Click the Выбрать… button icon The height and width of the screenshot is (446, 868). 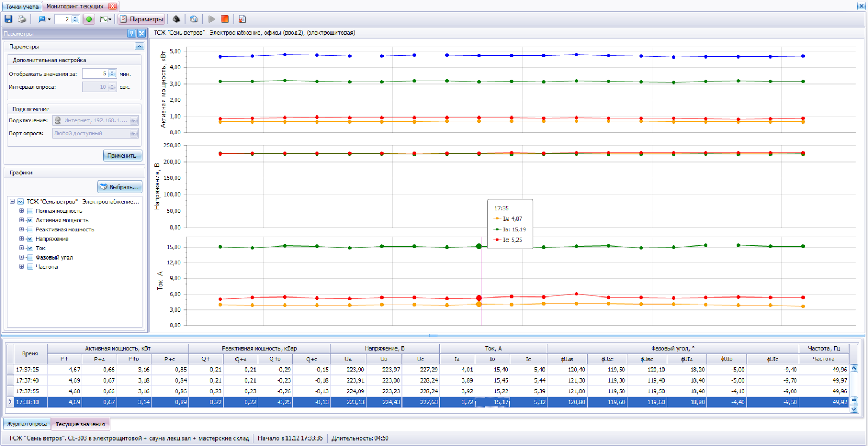click(104, 187)
